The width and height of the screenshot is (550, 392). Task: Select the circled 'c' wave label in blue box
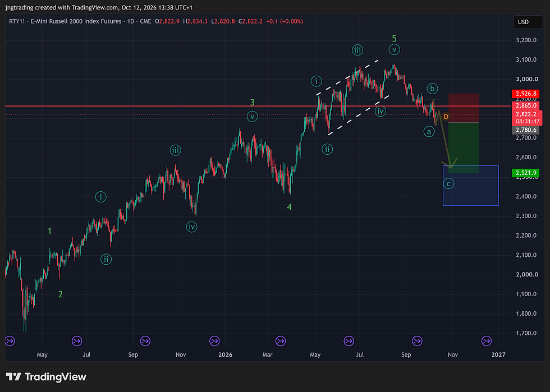(x=448, y=183)
